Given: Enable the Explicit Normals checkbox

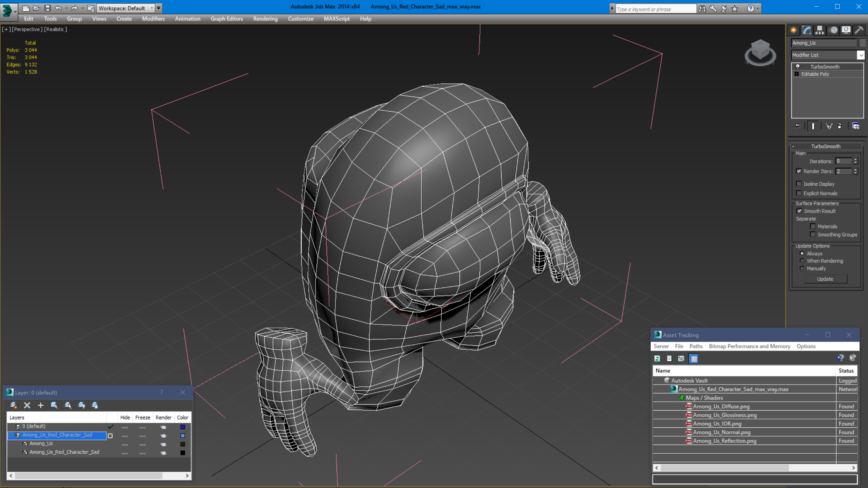Looking at the screenshot, I should (x=799, y=193).
